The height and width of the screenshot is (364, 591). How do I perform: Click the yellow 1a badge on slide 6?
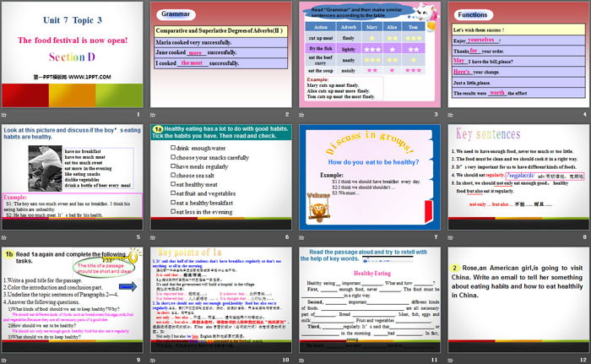point(157,130)
